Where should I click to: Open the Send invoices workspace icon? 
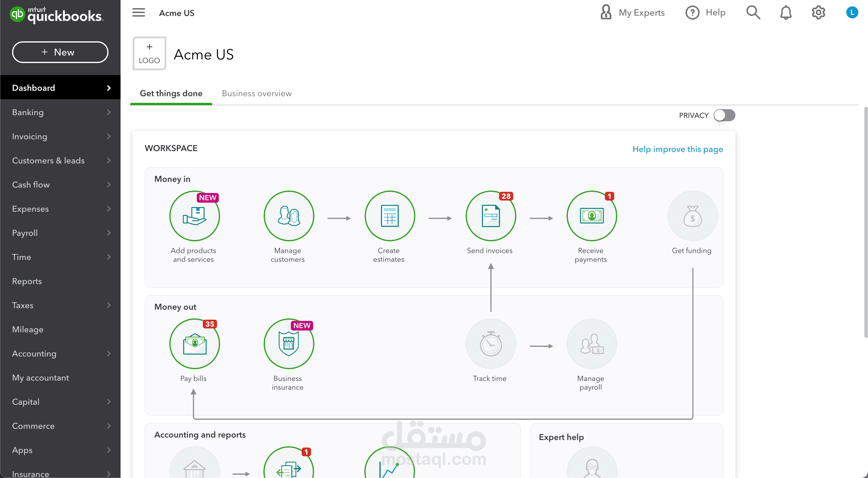(x=491, y=216)
